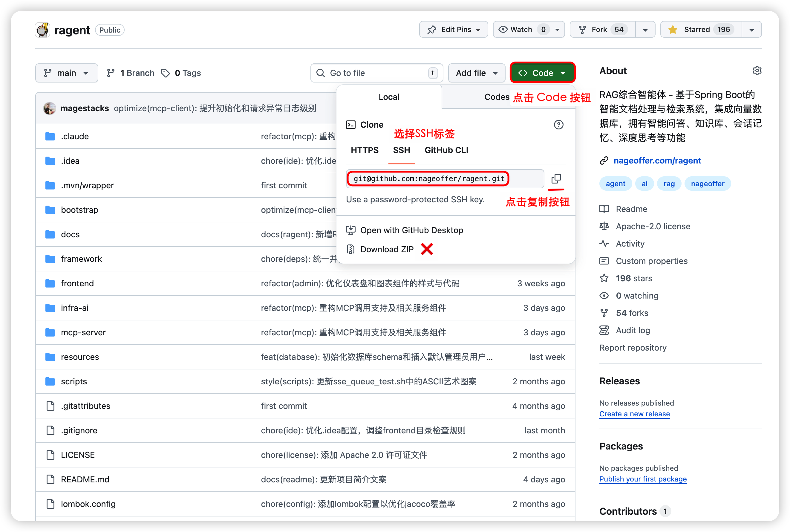Open Download ZIP option
Image resolution: width=790 pixels, height=532 pixels.
pyautogui.click(x=386, y=249)
